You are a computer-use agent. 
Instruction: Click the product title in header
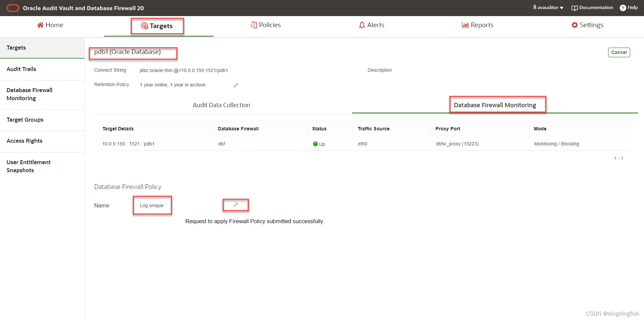pos(83,8)
